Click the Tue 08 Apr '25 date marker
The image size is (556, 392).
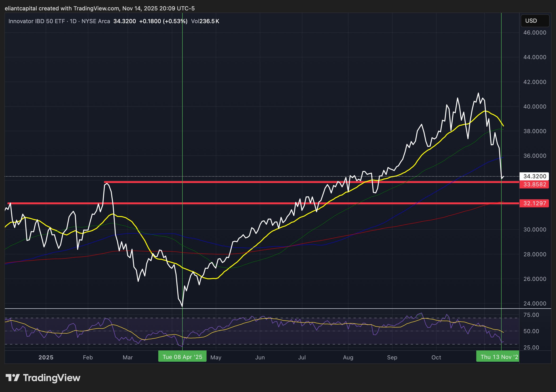coord(182,357)
